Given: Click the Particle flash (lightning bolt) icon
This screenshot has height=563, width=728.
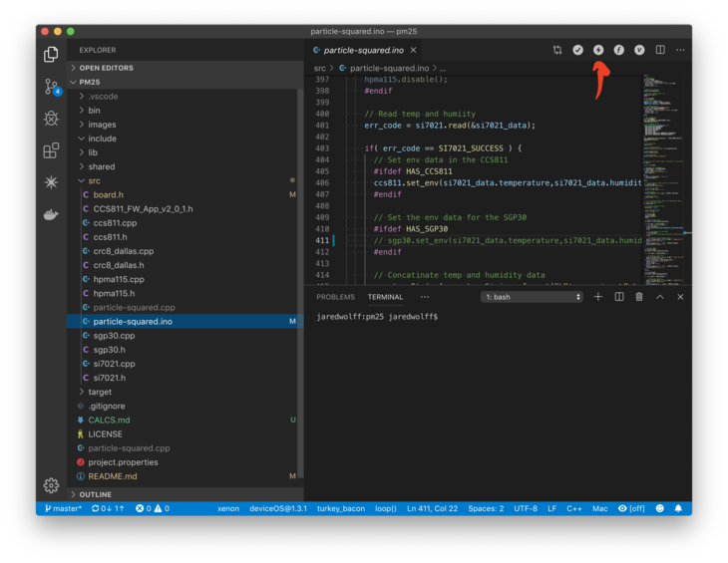Looking at the screenshot, I should tap(598, 50).
